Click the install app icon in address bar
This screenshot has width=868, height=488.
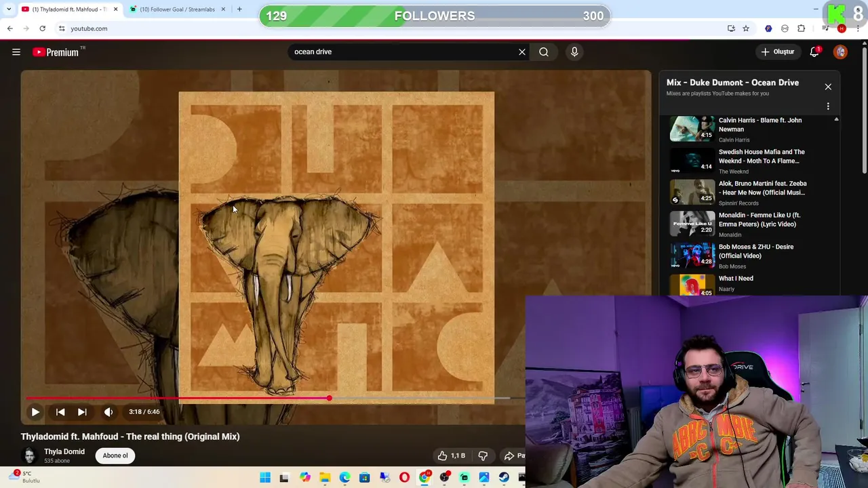731,28
